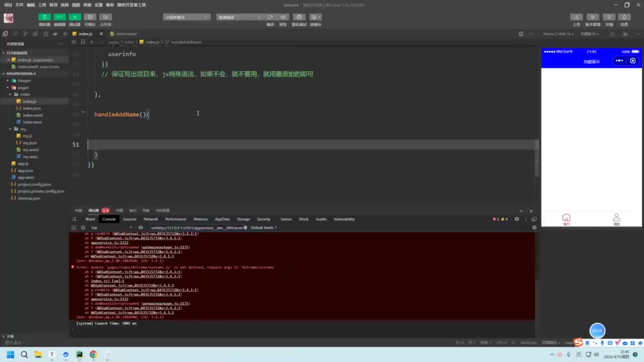
Task: Open the 文件 (File) menu
Action: pyautogui.click(x=19, y=5)
